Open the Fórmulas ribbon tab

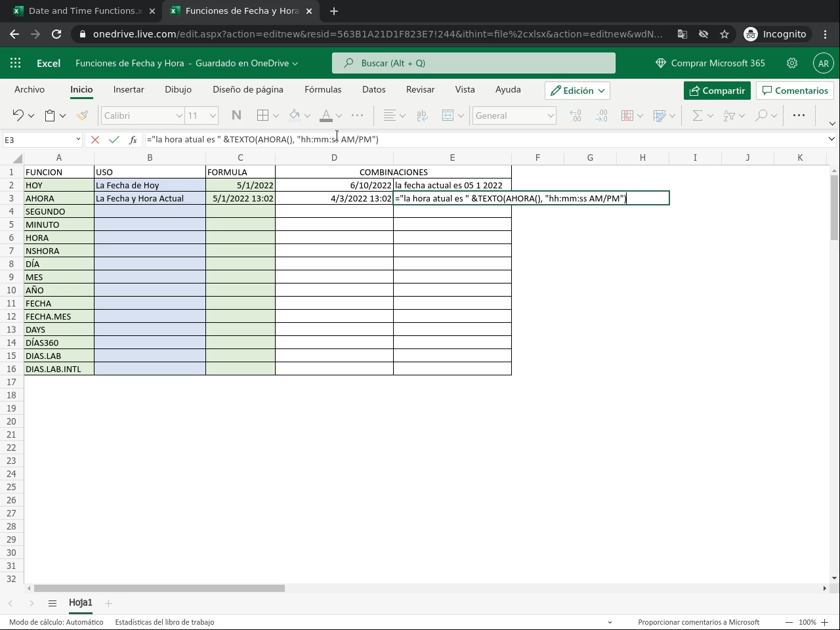(323, 89)
